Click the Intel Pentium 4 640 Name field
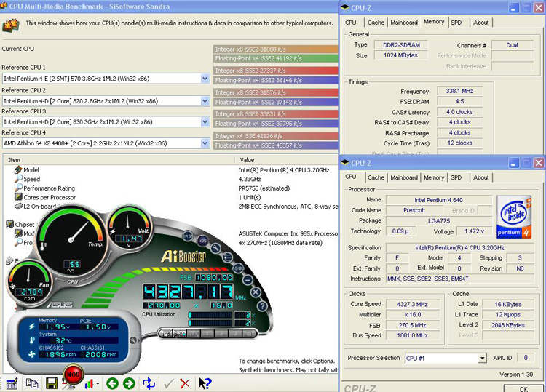Screen dimensions: 546x392 [x=439, y=200]
